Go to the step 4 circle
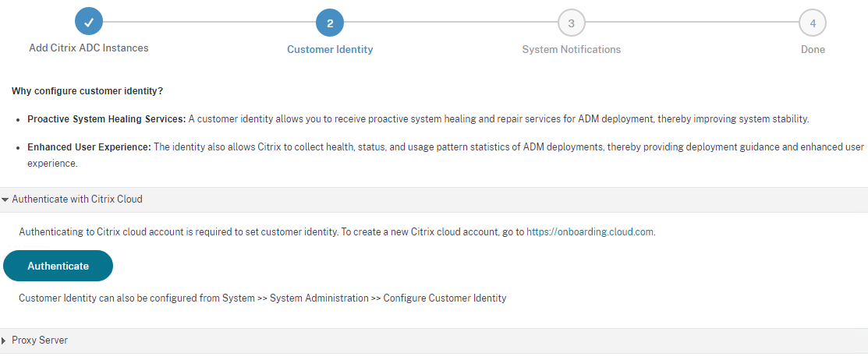The height and width of the screenshot is (360, 868). click(813, 23)
